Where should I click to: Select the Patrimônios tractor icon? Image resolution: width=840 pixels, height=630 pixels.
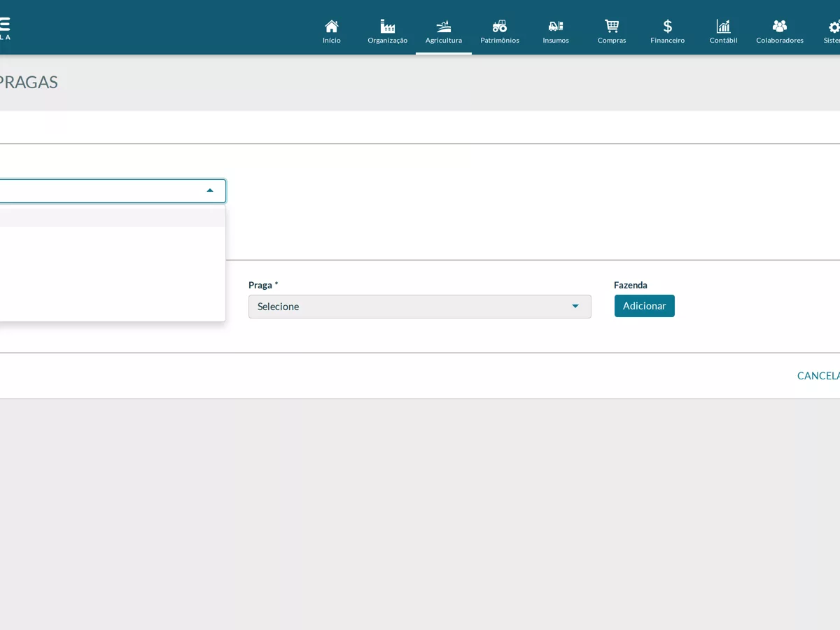(x=500, y=26)
